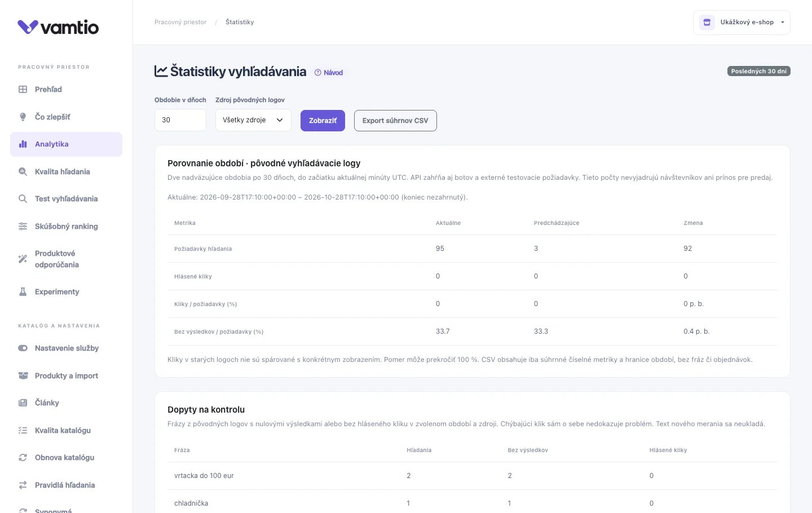
Task: Click the Test vyhľadávania search icon
Action: pyautogui.click(x=23, y=198)
